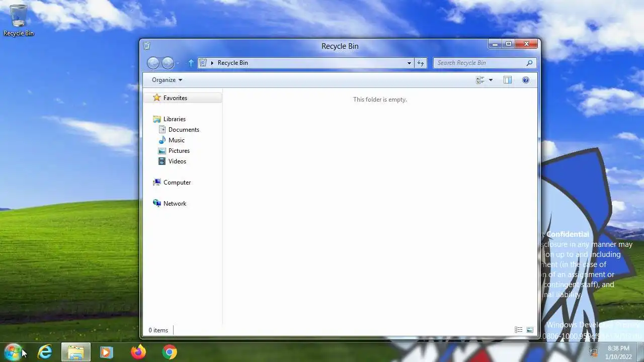This screenshot has width=644, height=362.
Task: Launch Firefox from the taskbar
Action: tap(138, 352)
